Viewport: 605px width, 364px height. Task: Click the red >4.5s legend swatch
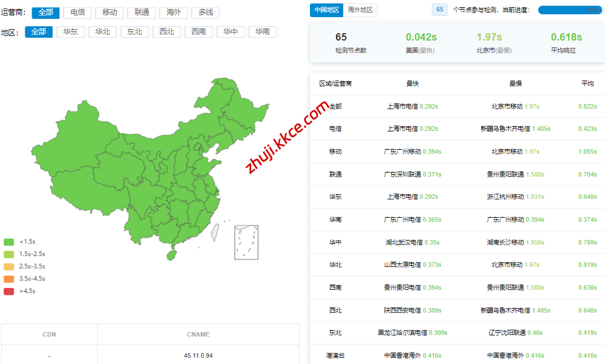9,291
